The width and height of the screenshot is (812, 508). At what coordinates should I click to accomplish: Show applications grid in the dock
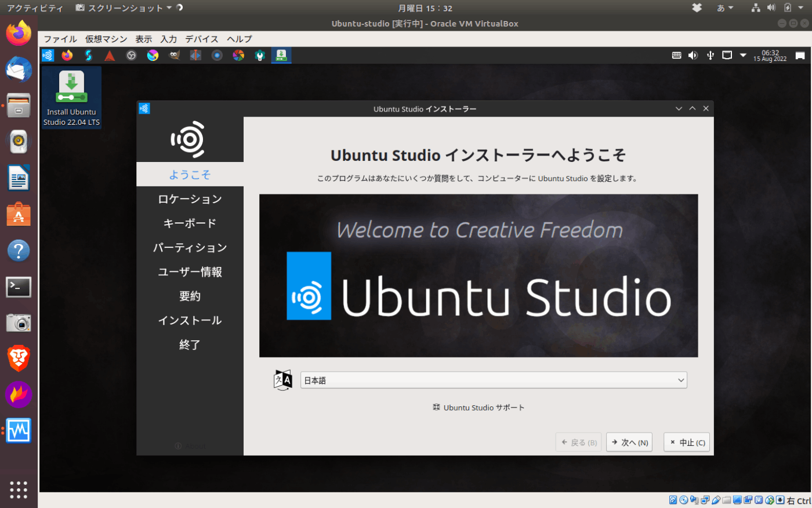tap(19, 489)
